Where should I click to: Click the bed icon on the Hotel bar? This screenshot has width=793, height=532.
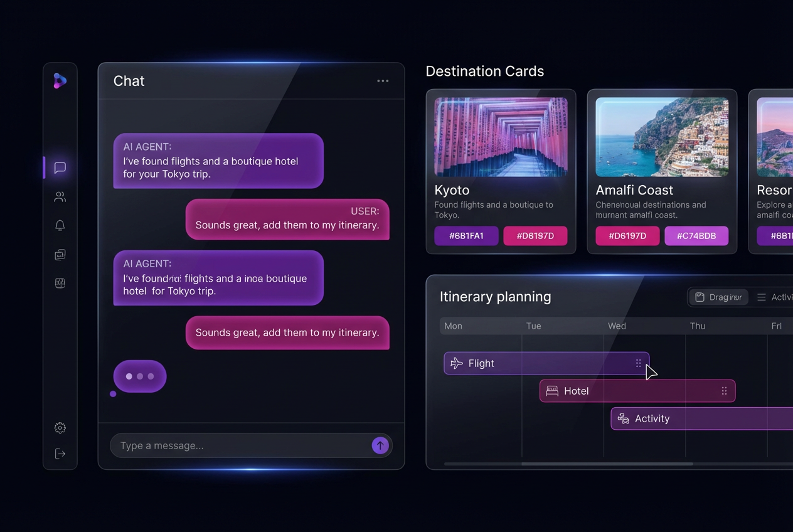[552, 391]
